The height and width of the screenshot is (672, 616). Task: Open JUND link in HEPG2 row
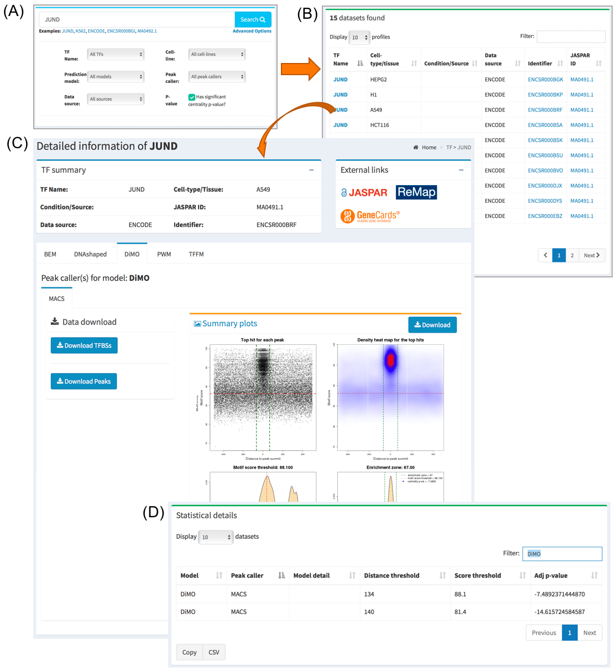pyautogui.click(x=341, y=80)
